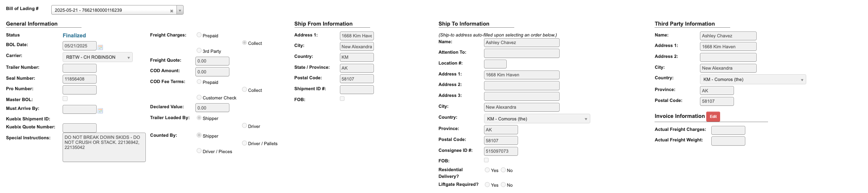Image resolution: width=868 pixels, height=193 pixels.
Task: Click the Third Party Postal Code field
Action: click(x=717, y=101)
